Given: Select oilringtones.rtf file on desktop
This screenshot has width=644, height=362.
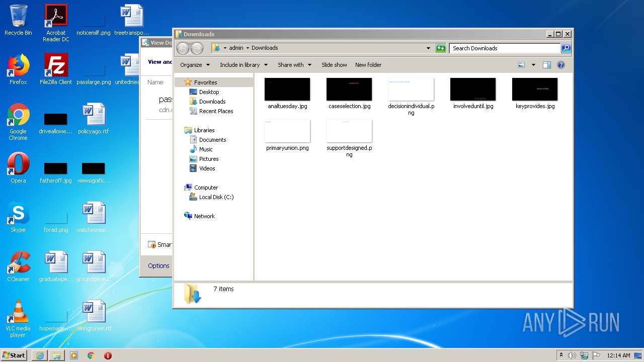Looking at the screenshot, I should pos(94,316).
